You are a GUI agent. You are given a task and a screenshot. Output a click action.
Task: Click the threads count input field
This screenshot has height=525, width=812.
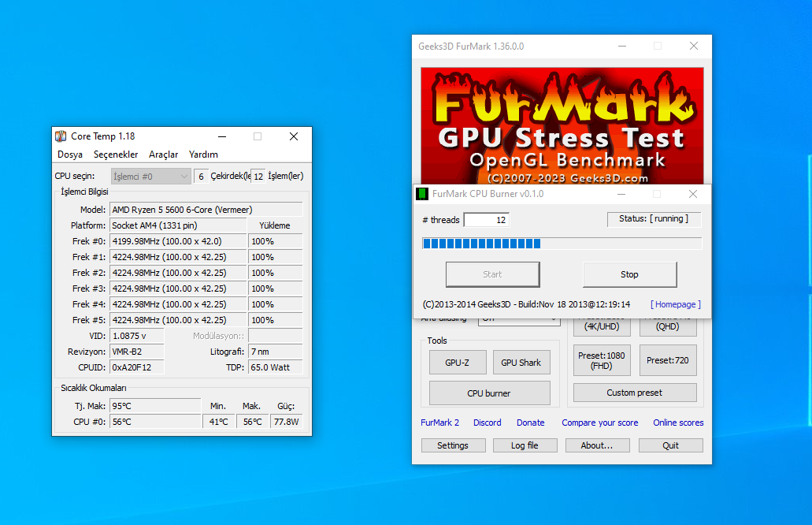tap(486, 220)
